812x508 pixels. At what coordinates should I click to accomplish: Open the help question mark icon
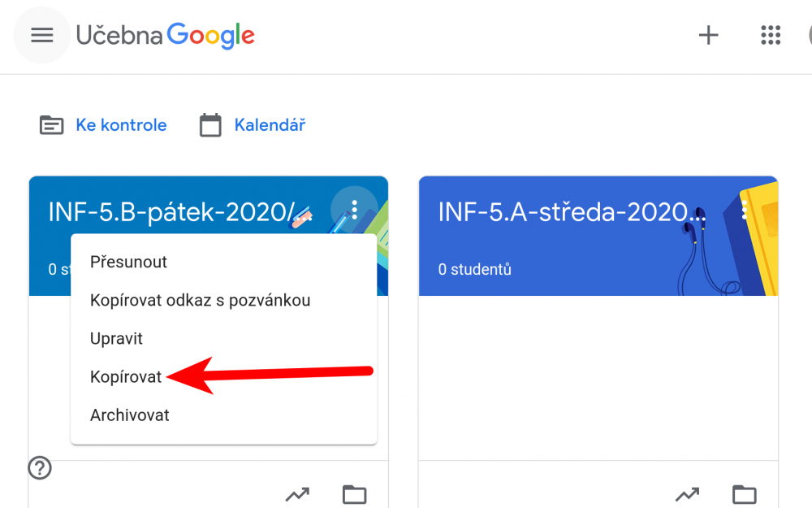tap(40, 468)
